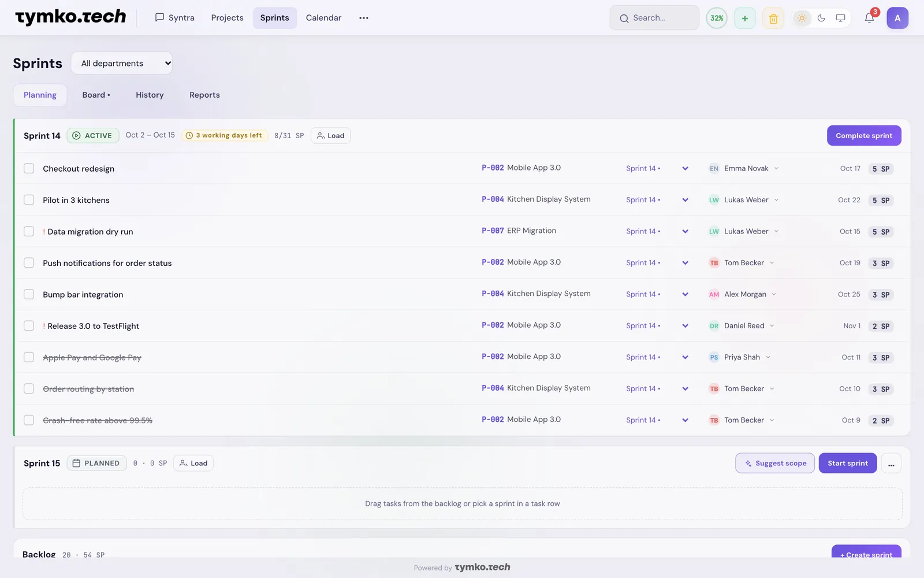Viewport: 924px width, 578px height.
Task: Open the All departments dropdown
Action: (x=122, y=63)
